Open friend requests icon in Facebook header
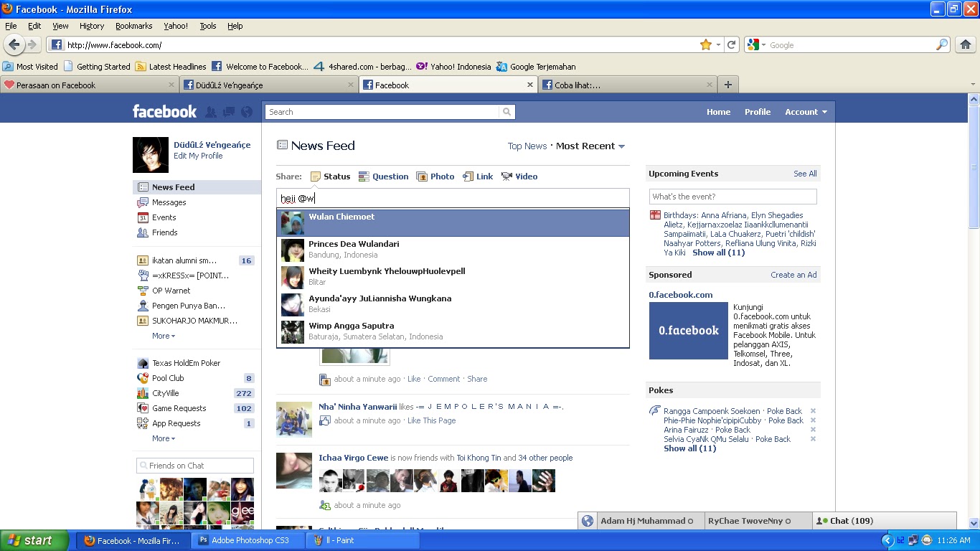The width and height of the screenshot is (980, 551). (211, 112)
